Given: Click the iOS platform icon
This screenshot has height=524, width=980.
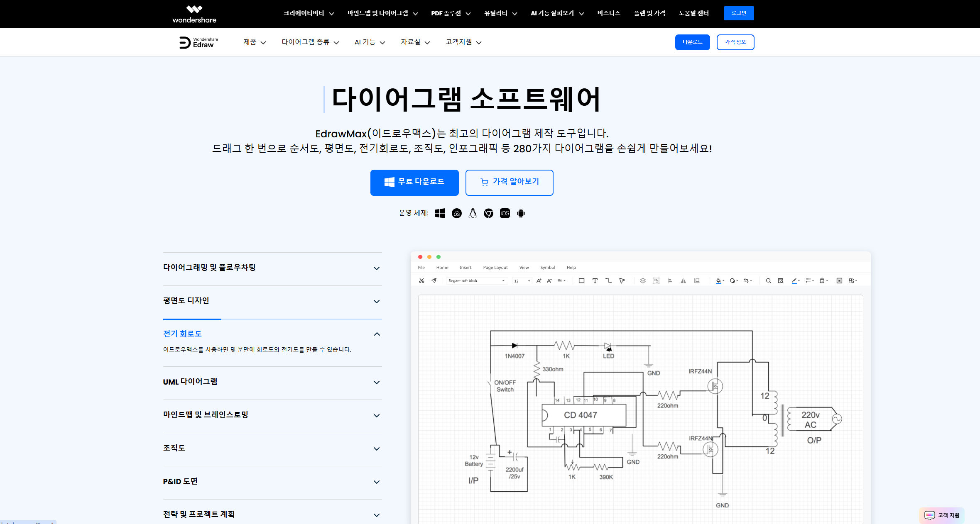Looking at the screenshot, I should coord(505,213).
